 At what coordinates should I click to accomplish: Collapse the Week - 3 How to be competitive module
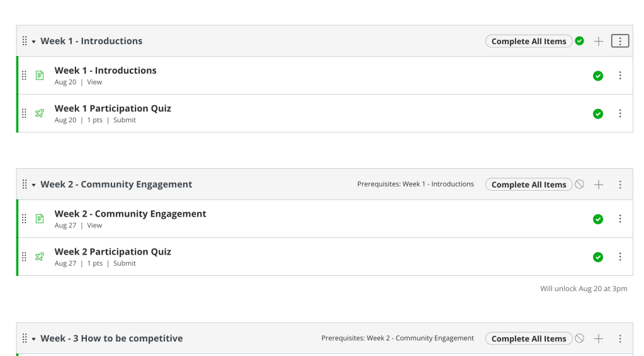coord(34,339)
